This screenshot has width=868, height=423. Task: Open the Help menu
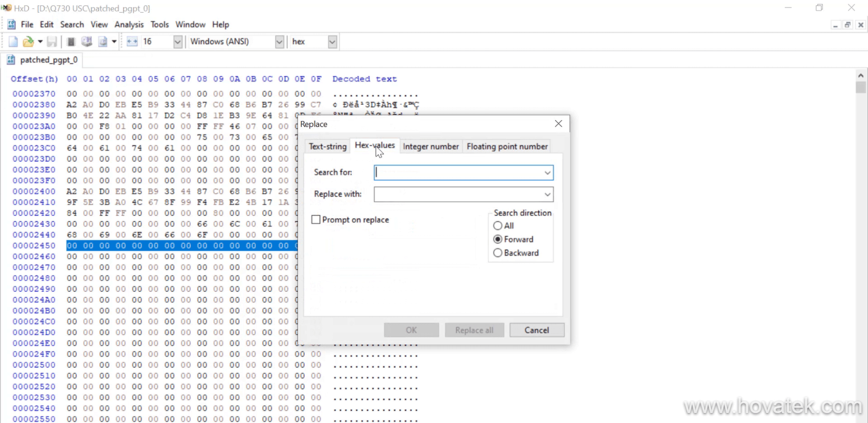(220, 24)
